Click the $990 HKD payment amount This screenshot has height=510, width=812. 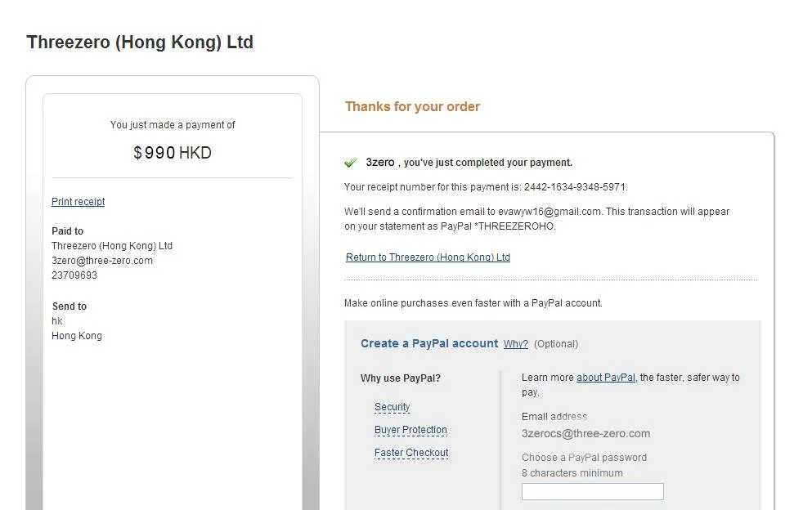[173, 153]
